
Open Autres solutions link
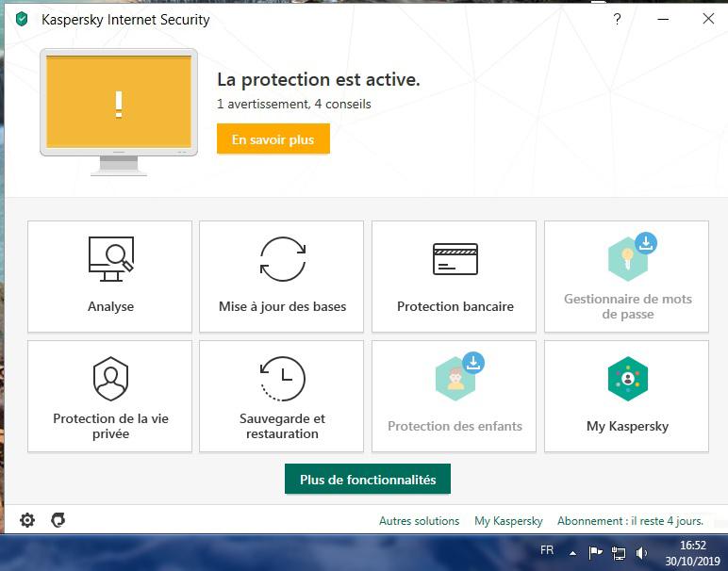pyautogui.click(x=420, y=521)
